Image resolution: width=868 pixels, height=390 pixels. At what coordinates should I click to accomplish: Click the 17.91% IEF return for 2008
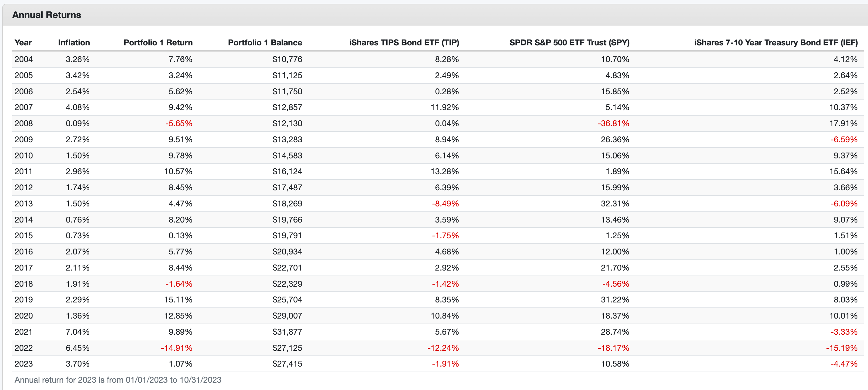843,123
